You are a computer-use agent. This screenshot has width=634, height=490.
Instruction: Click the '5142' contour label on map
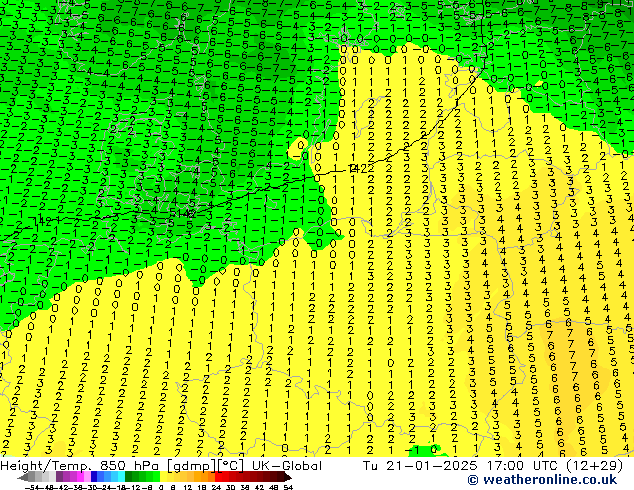click(182, 213)
